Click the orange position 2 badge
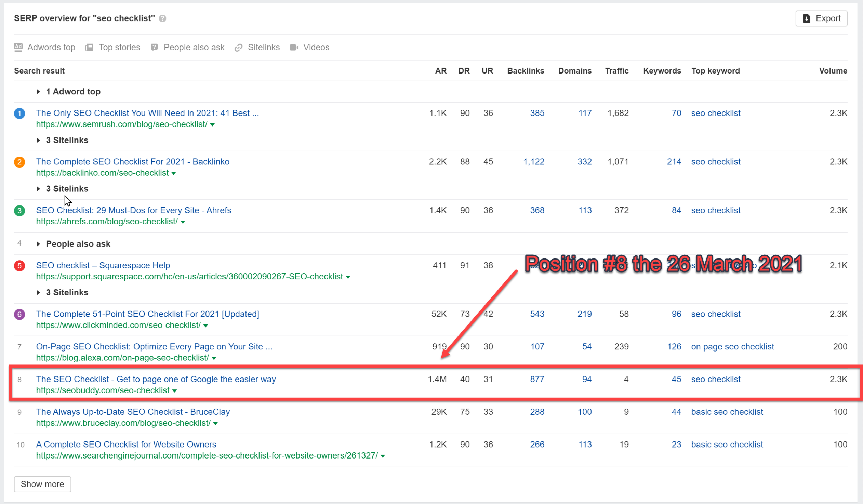This screenshot has width=863, height=504. [19, 162]
